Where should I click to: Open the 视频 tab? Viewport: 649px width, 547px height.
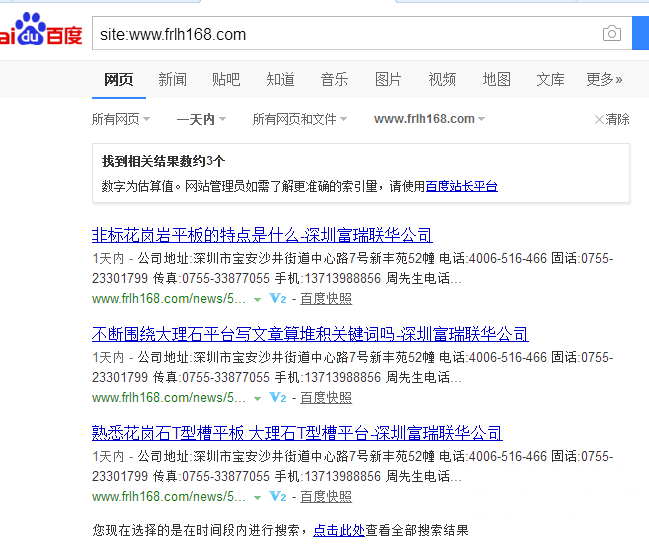[442, 79]
